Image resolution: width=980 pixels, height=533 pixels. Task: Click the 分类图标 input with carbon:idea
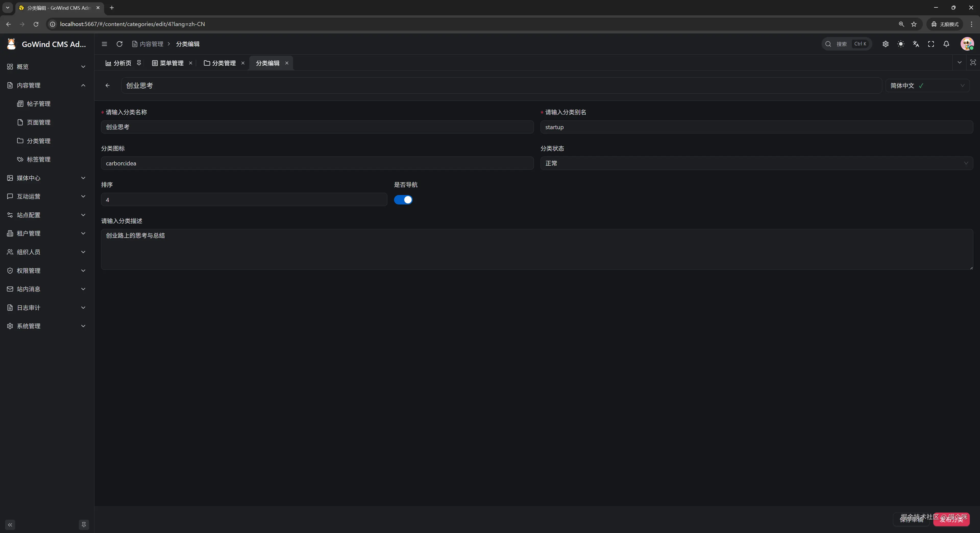[x=317, y=163]
